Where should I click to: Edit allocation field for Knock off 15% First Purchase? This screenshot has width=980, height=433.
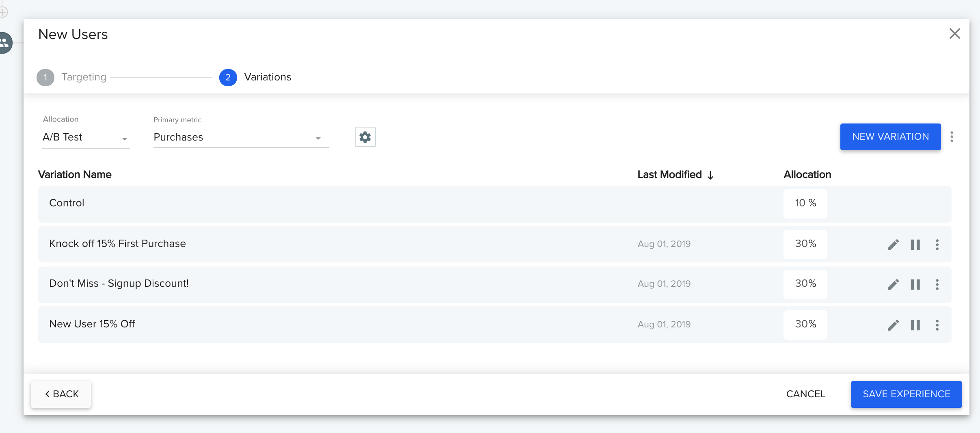805,244
